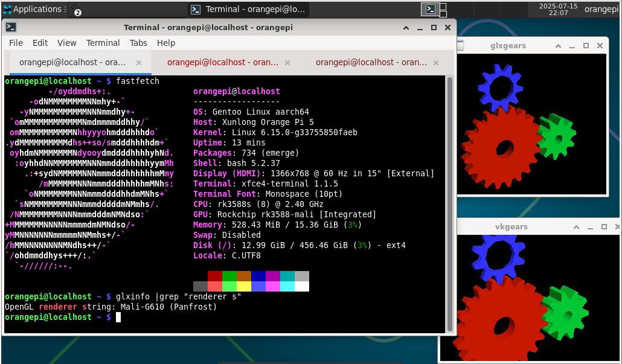Click the bright red color block in fastfetch palette
Viewport: 622px width, 364px height.
(214, 286)
